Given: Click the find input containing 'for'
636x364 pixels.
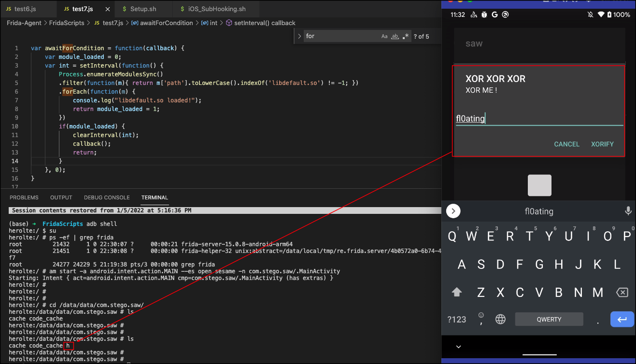Looking at the screenshot, I should pos(342,36).
